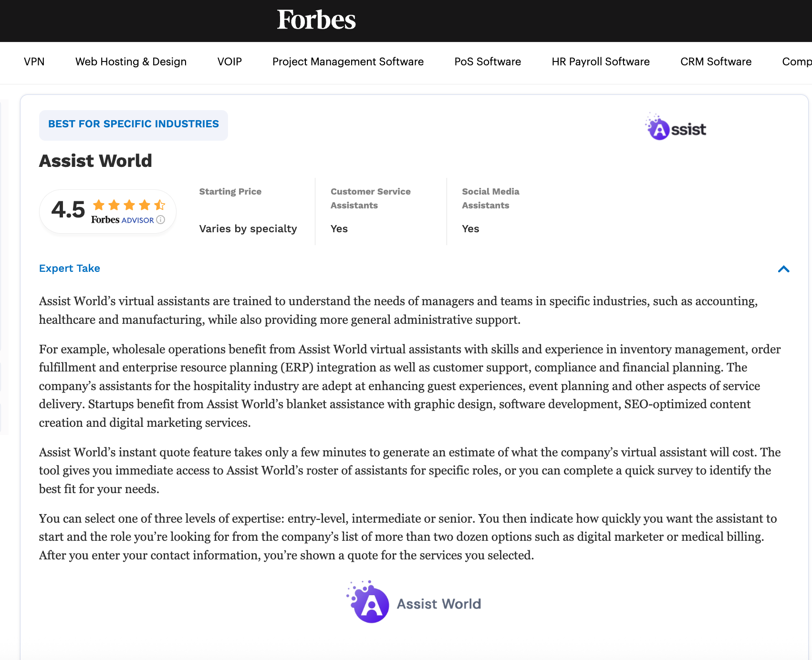This screenshot has width=812, height=660.
Task: Select PoS Software in the navigation bar
Action: (487, 62)
